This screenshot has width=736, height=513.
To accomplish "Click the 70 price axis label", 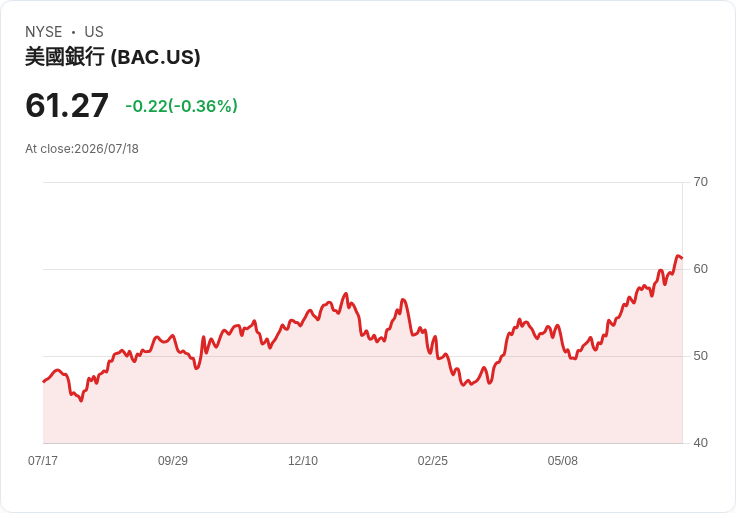I will [x=700, y=182].
